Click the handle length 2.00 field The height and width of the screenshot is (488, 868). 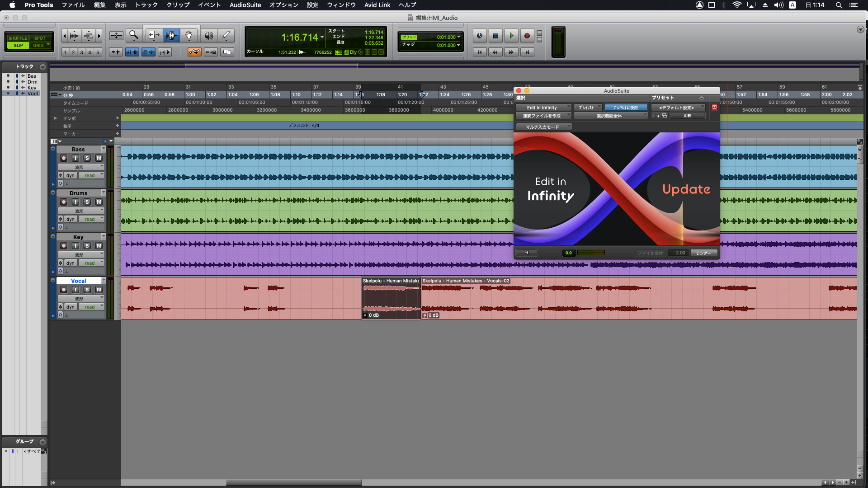click(x=679, y=253)
